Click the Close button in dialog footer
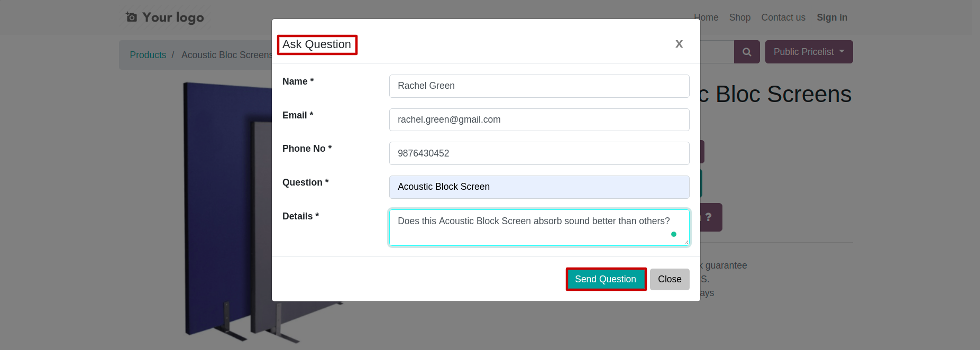Screen dimensions: 980x350 click(670, 279)
